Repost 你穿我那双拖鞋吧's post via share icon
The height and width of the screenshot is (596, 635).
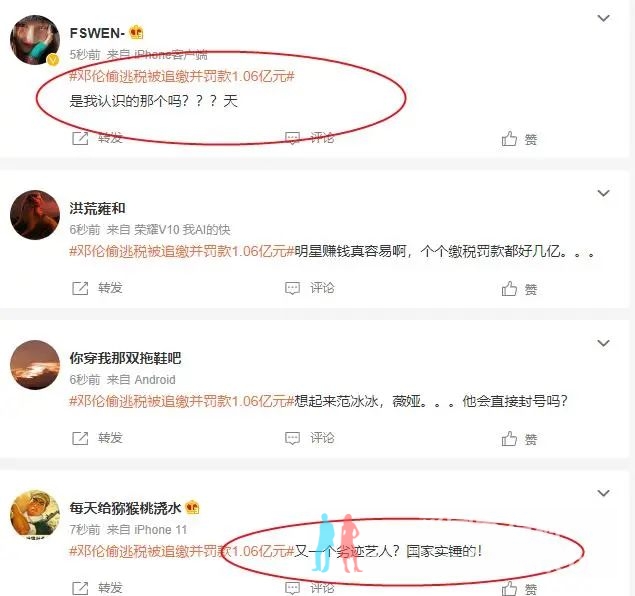(80, 438)
